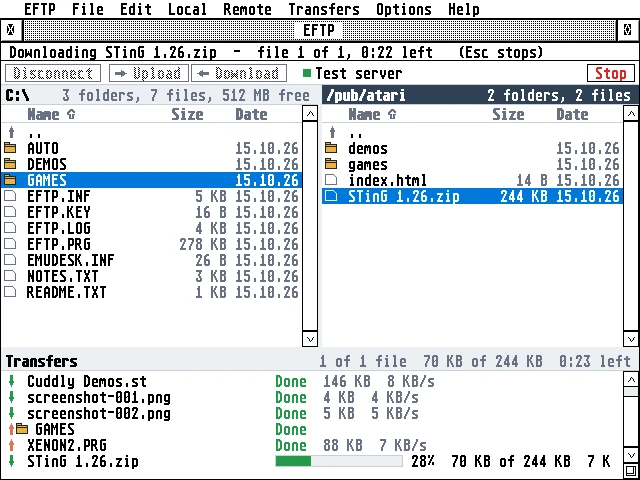Click the window fuller icon at top right
This screenshot has width=640, height=480.
coord(628,30)
